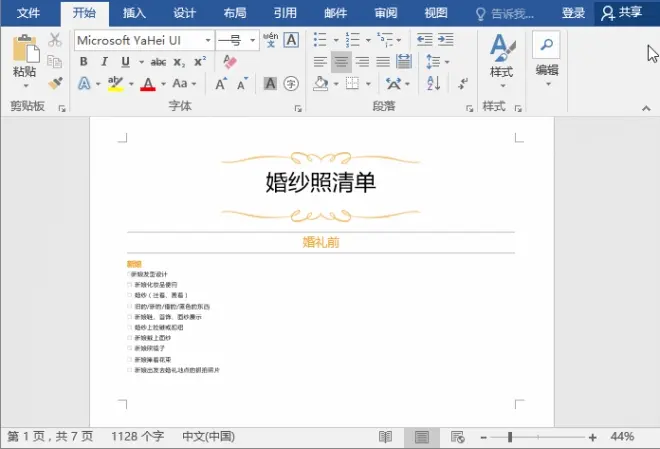This screenshot has width=660, height=449.
Task: Align text left
Action: point(320,62)
